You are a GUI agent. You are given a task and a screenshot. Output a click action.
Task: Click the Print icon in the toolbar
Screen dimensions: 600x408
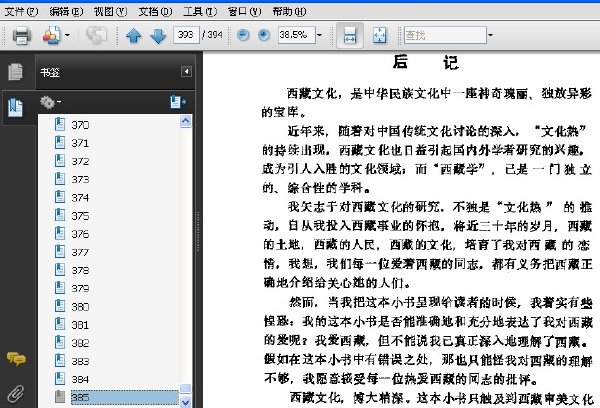(x=21, y=36)
